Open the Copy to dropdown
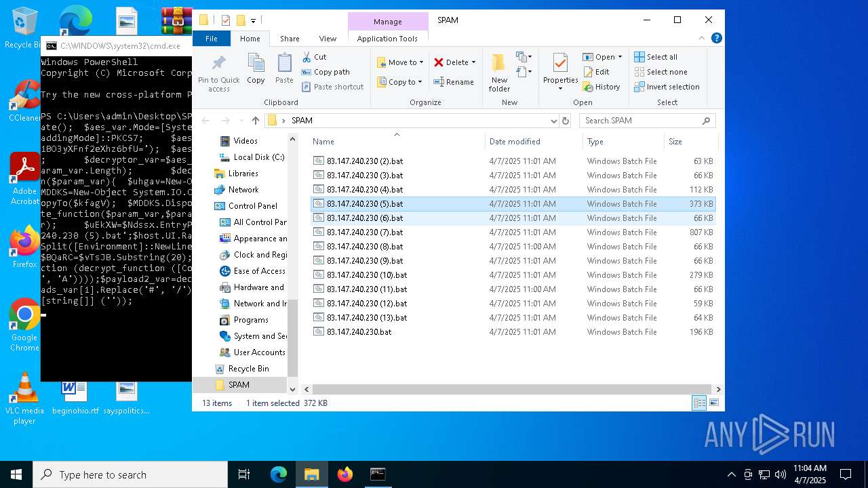868x488 pixels. coord(400,82)
